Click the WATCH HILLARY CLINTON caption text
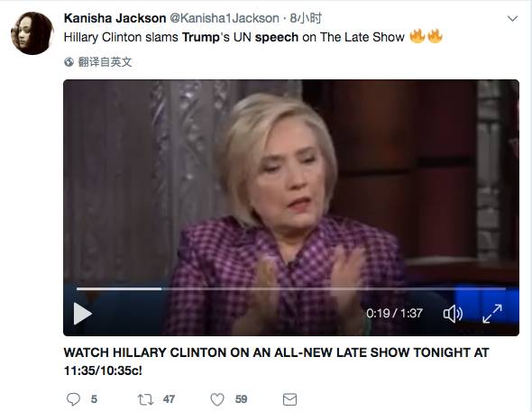Screen dimensions: 532x412 click(276, 362)
